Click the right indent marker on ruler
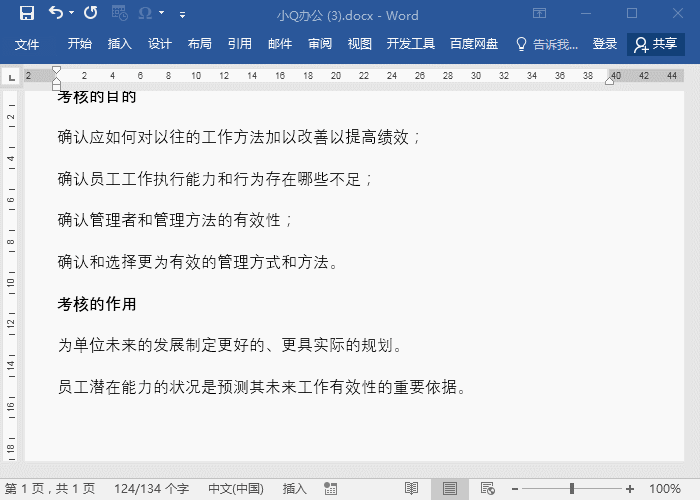 click(609, 81)
